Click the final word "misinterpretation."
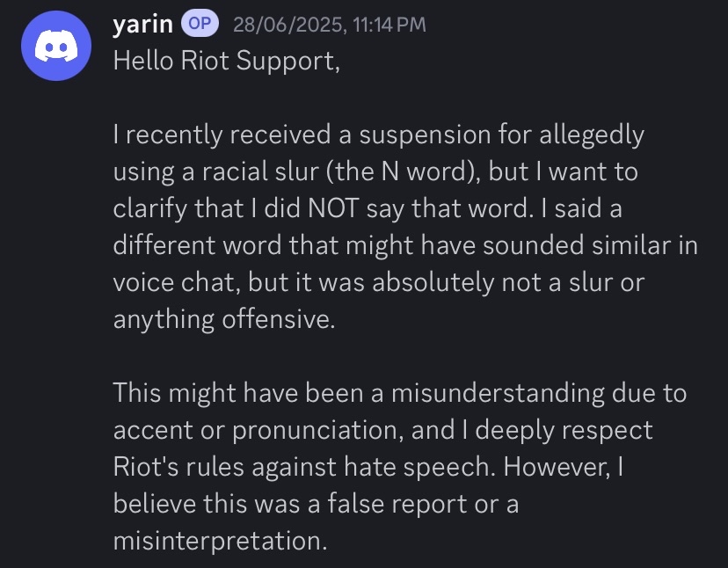The width and height of the screenshot is (728, 568). pyautogui.click(x=219, y=540)
